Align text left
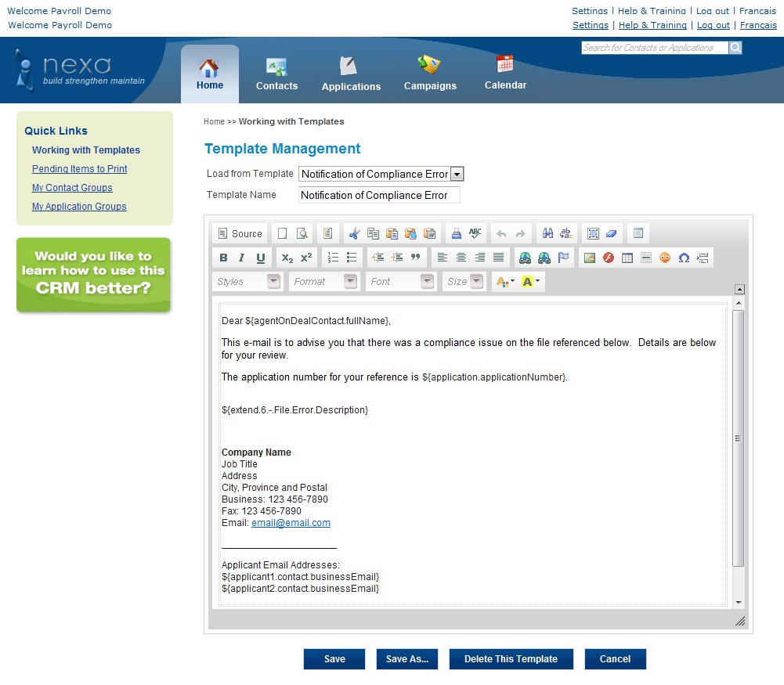784x685 pixels. (442, 258)
